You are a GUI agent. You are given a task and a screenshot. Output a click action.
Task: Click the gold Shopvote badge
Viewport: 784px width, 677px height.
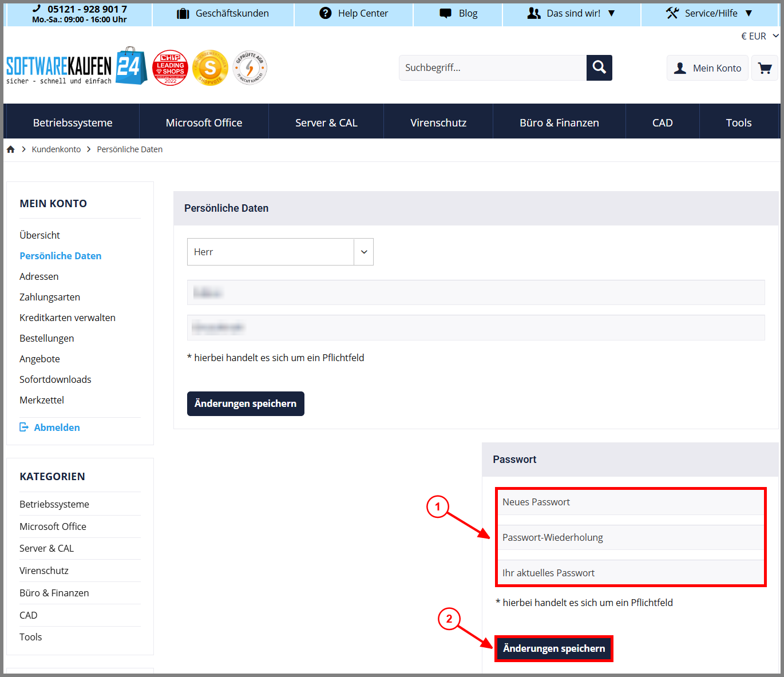pyautogui.click(x=210, y=68)
